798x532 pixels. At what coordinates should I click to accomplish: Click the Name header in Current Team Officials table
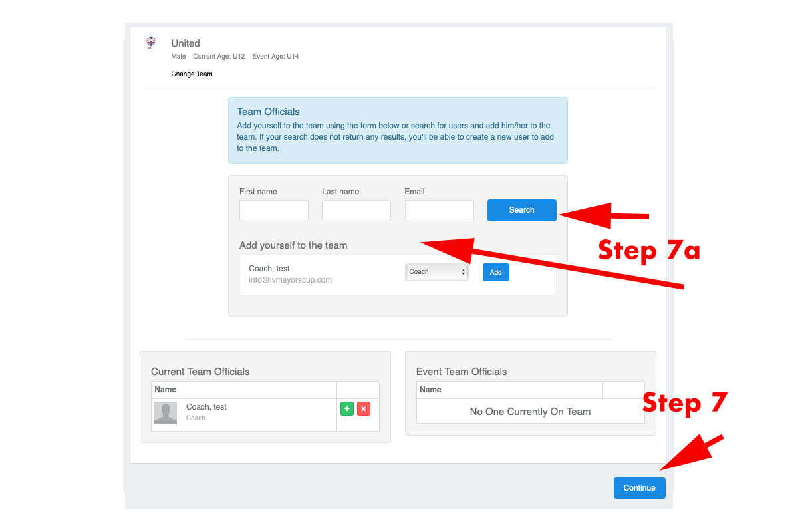coord(166,390)
